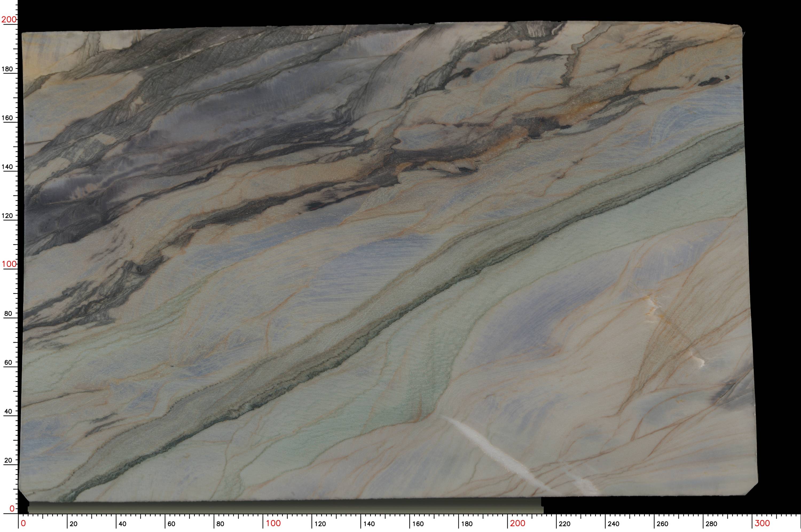Click the 140 mark on the horizontal ruler

(x=369, y=524)
